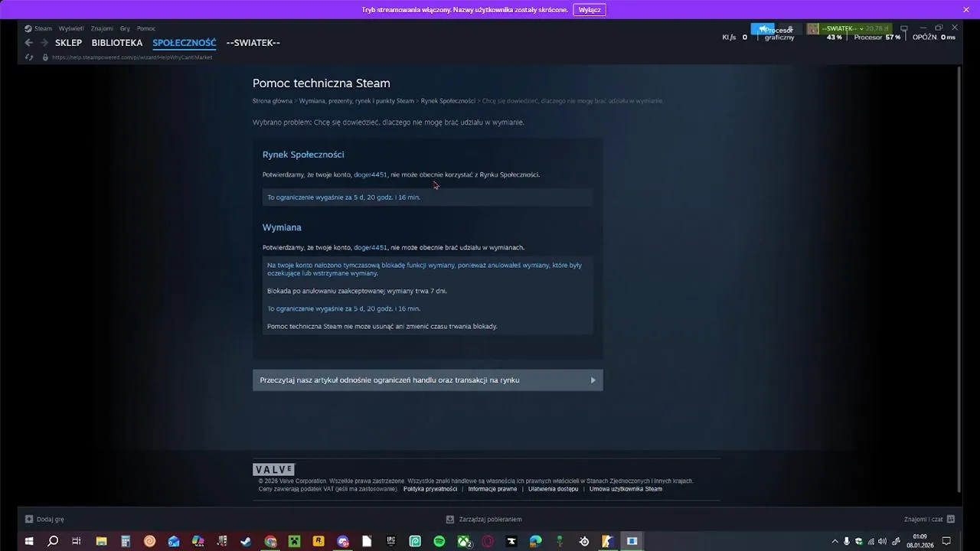Open the Wyświetl menu

(x=71, y=28)
